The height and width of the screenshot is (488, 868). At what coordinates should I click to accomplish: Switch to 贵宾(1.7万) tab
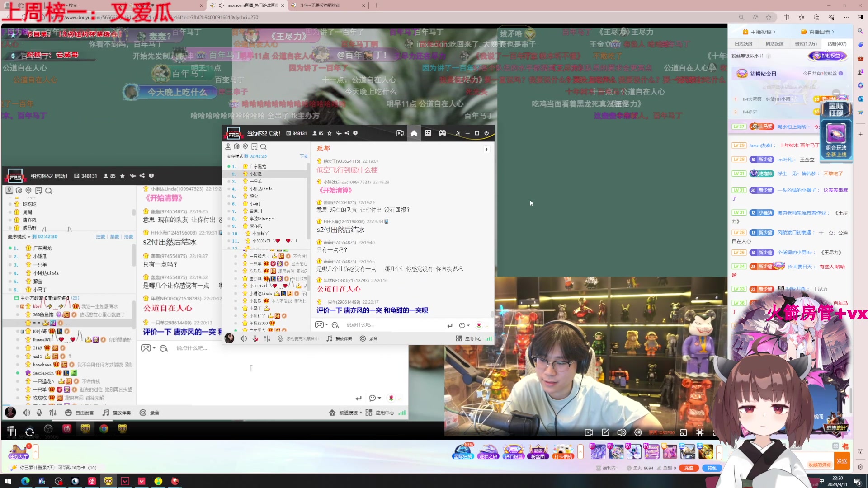tap(806, 44)
